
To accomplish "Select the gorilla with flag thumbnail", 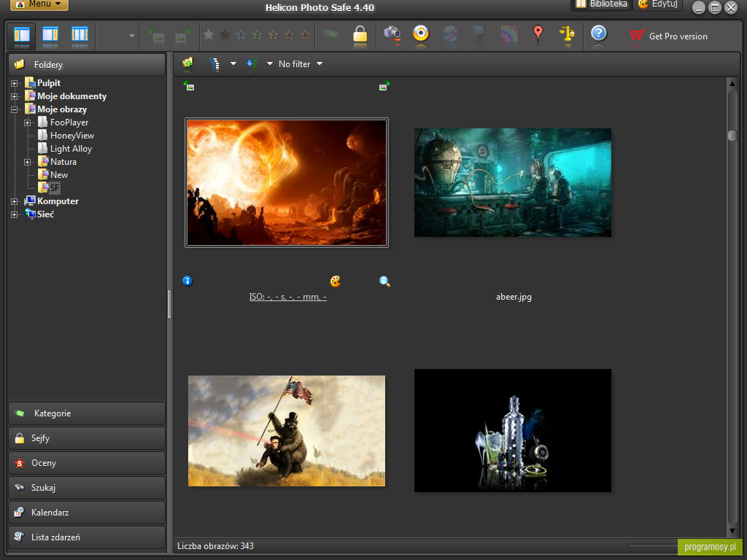I will (287, 431).
